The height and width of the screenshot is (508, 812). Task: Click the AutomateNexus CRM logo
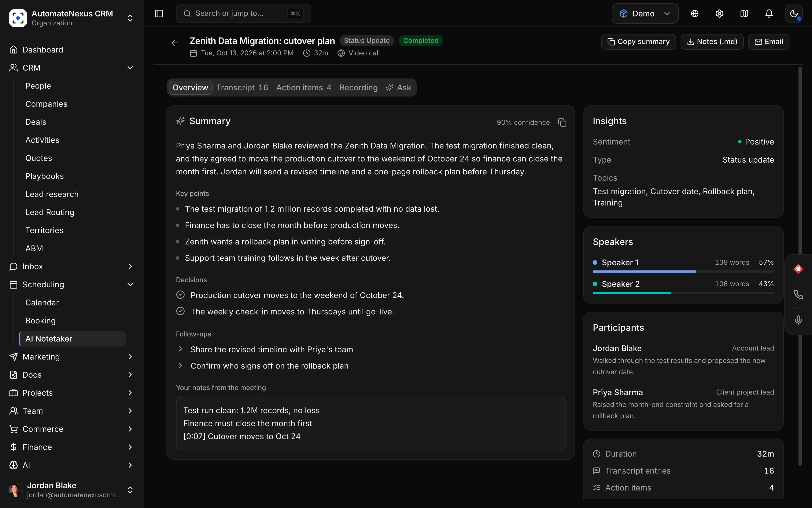point(18,18)
